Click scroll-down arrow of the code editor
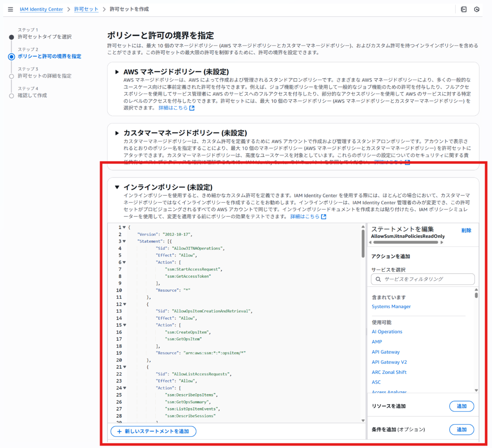The width and height of the screenshot is (492, 448). pyautogui.click(x=363, y=420)
